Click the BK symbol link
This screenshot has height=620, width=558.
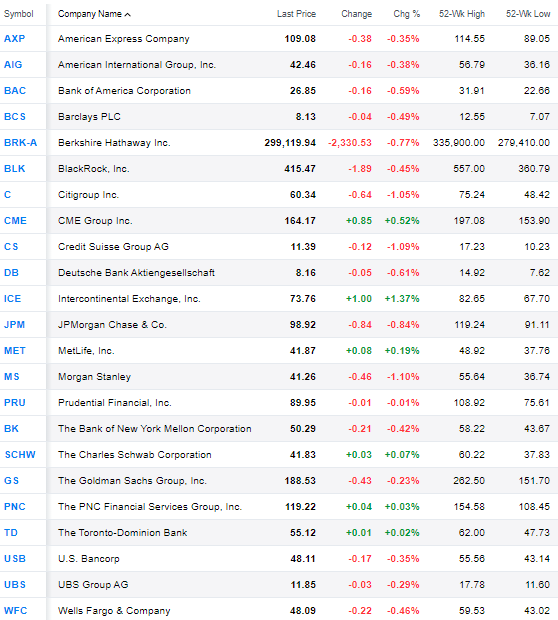point(11,429)
